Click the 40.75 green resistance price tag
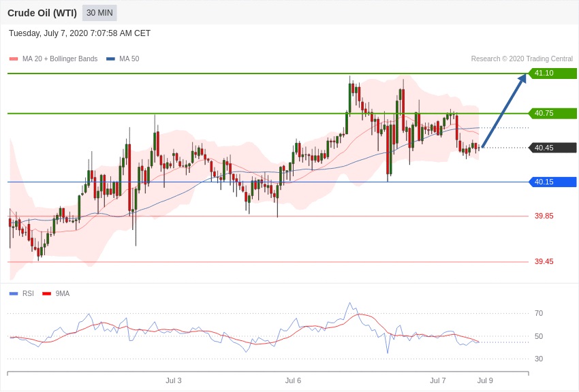The height and width of the screenshot is (392, 579). point(552,114)
